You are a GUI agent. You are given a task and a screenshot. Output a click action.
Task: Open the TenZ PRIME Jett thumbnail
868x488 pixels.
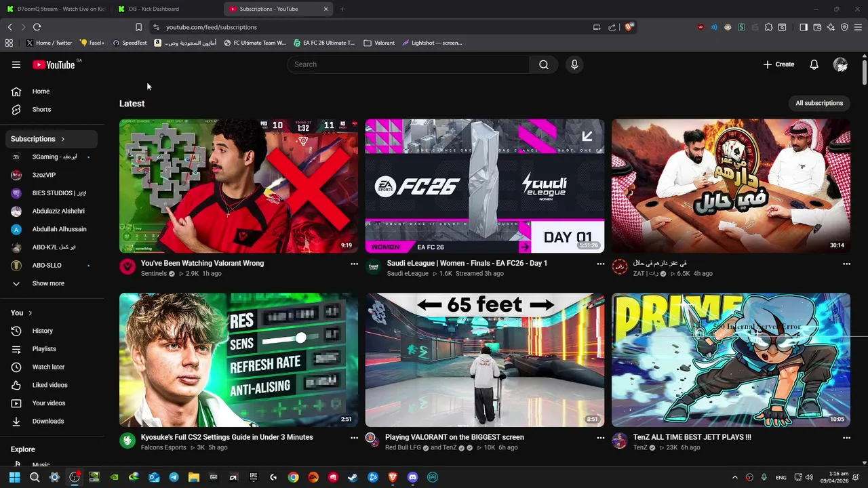(731, 360)
